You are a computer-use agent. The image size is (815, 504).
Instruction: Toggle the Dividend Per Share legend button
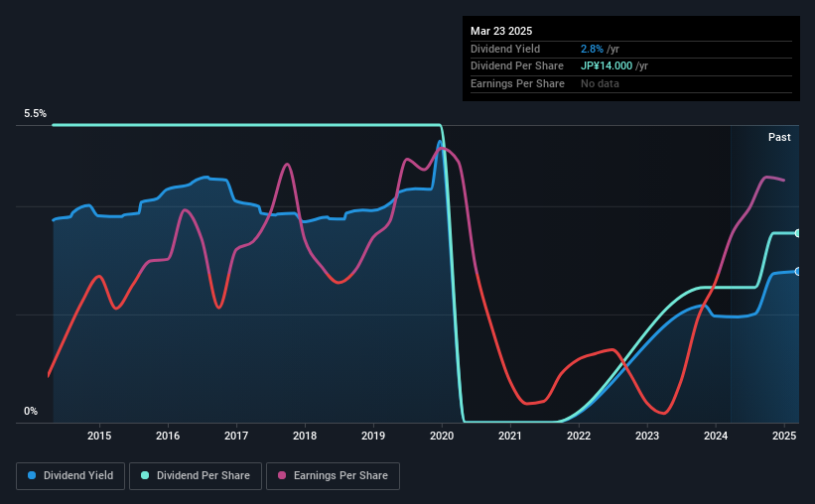pos(196,476)
